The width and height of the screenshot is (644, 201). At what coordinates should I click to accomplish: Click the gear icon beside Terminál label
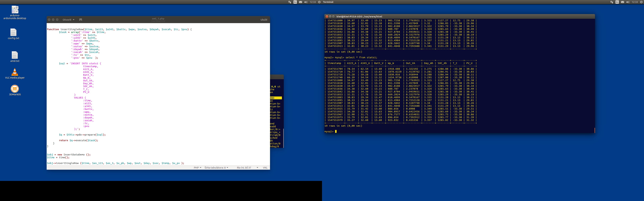pos(319,2)
